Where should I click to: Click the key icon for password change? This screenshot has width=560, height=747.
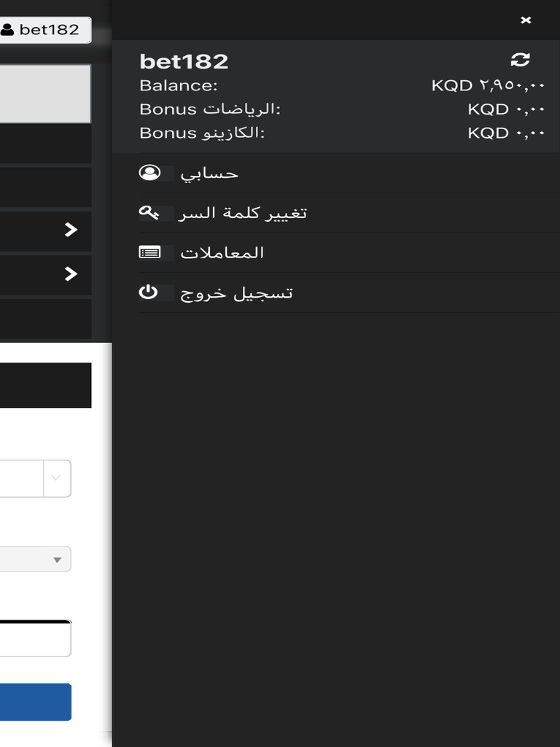click(149, 212)
